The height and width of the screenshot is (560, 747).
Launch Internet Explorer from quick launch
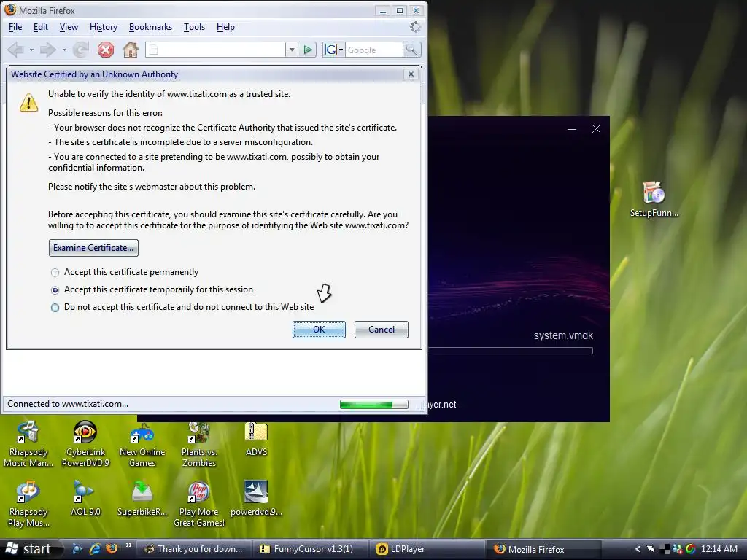point(95,548)
